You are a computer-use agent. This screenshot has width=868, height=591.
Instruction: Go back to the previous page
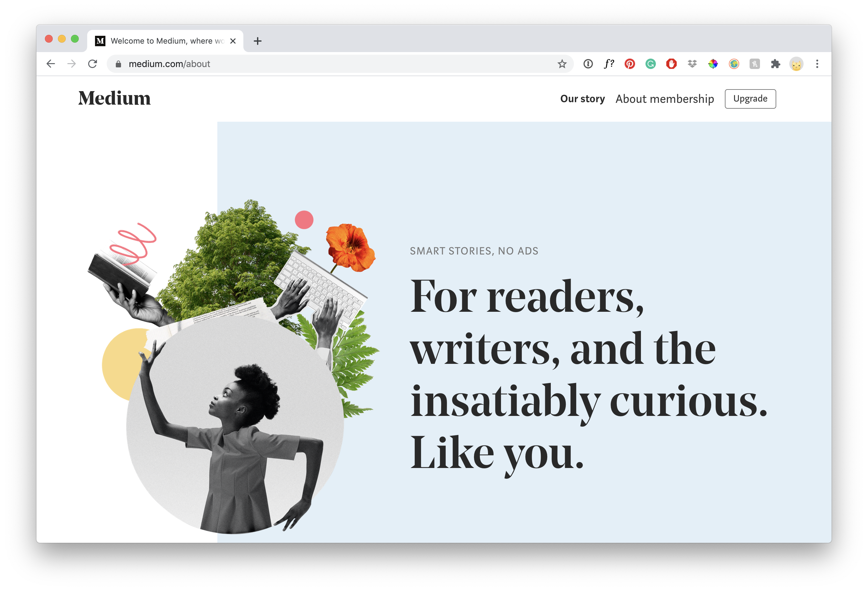pos(51,64)
